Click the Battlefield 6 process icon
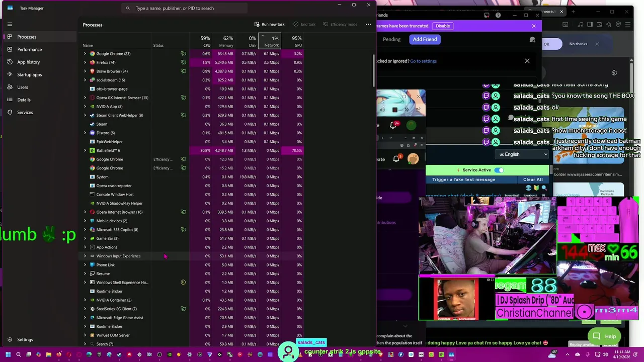This screenshot has height=362, width=644. pos(92,150)
